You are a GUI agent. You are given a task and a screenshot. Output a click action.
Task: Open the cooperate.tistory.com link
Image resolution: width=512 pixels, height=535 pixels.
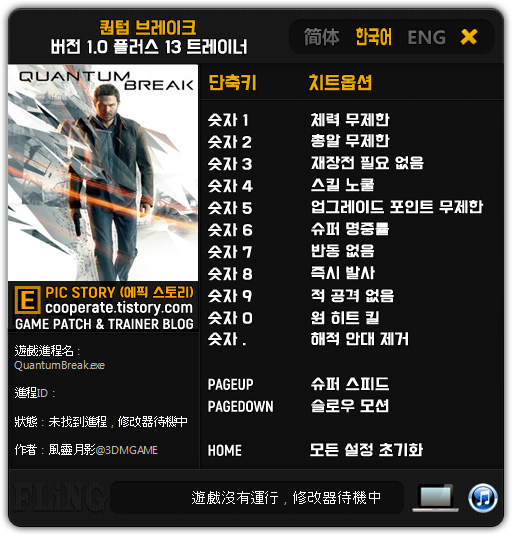tap(119, 308)
